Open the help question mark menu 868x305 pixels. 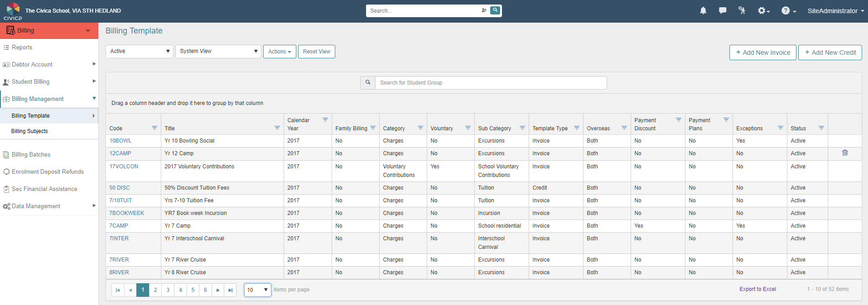coord(788,10)
